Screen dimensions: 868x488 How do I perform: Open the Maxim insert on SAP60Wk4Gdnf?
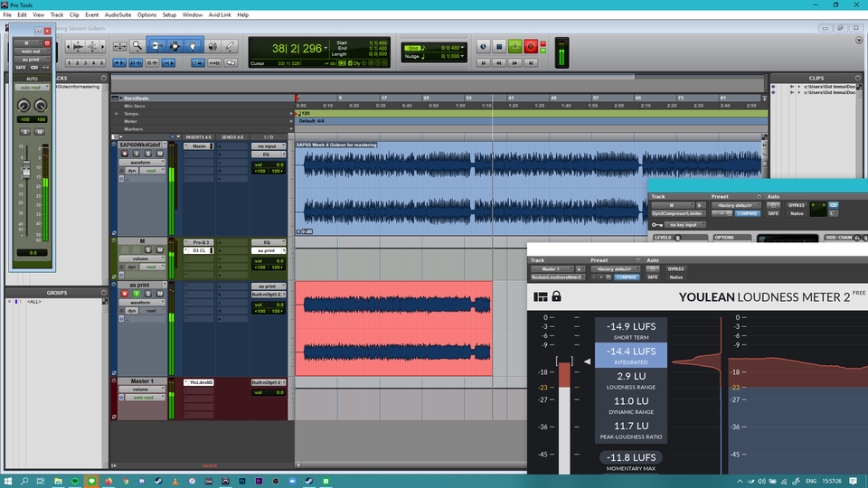pyautogui.click(x=199, y=146)
